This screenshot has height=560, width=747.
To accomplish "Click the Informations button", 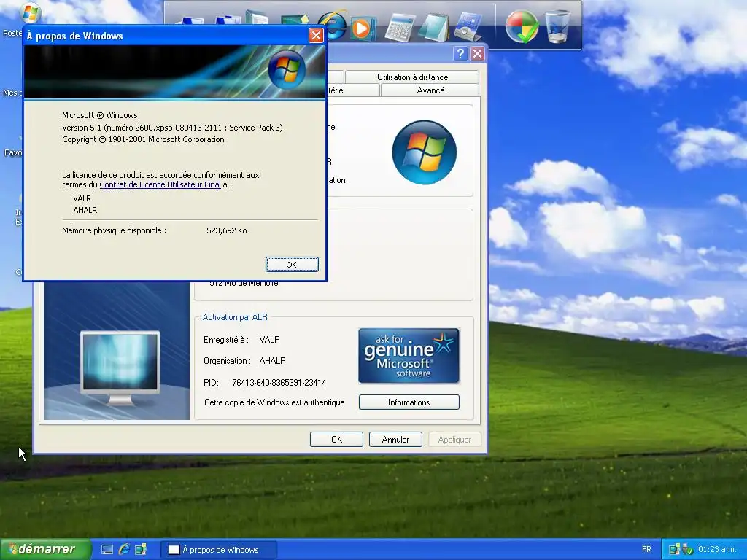I will tap(409, 402).
